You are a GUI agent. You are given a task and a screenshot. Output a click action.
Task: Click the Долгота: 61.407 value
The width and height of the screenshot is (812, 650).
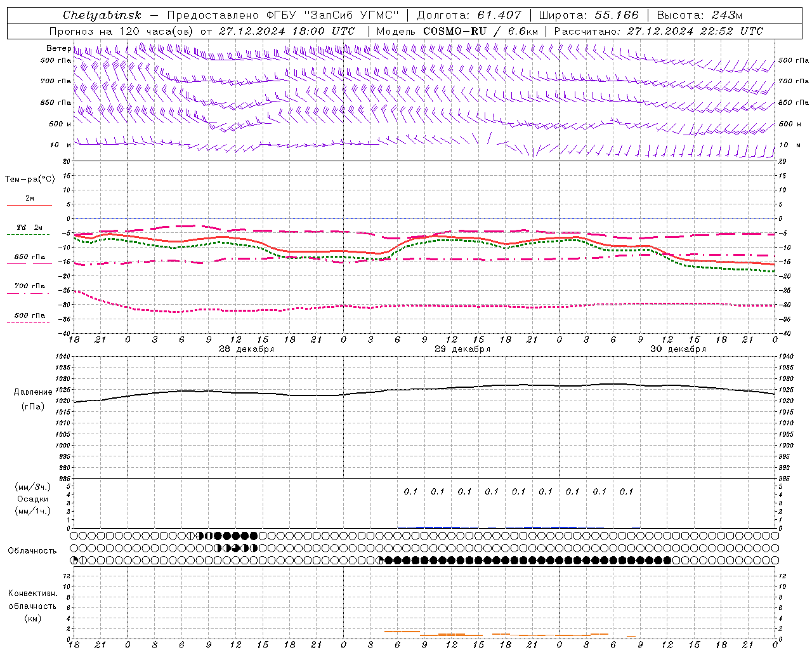[469, 15]
